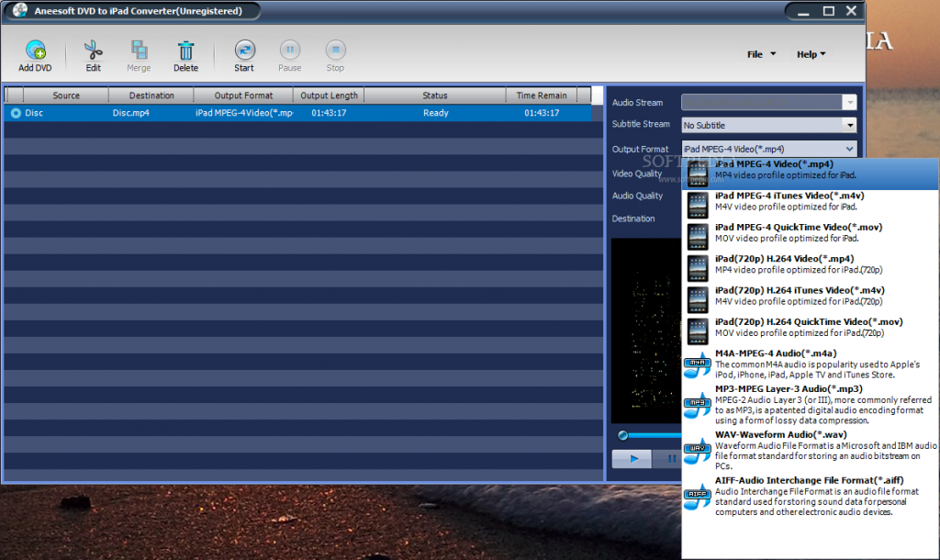This screenshot has height=560, width=940.
Task: Click the iPad MPEG-4 iTunes Video(*.m4v) icon
Action: [698, 205]
